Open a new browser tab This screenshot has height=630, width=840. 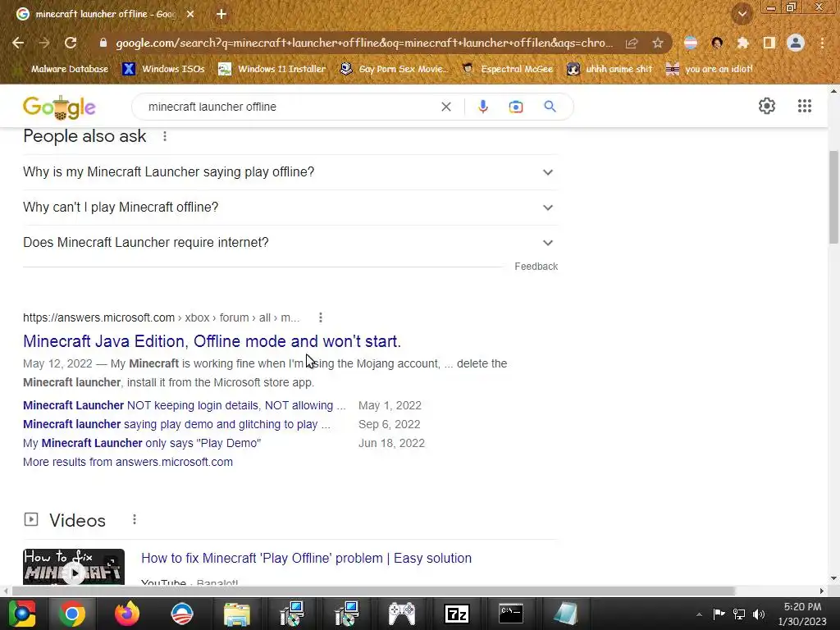click(221, 15)
